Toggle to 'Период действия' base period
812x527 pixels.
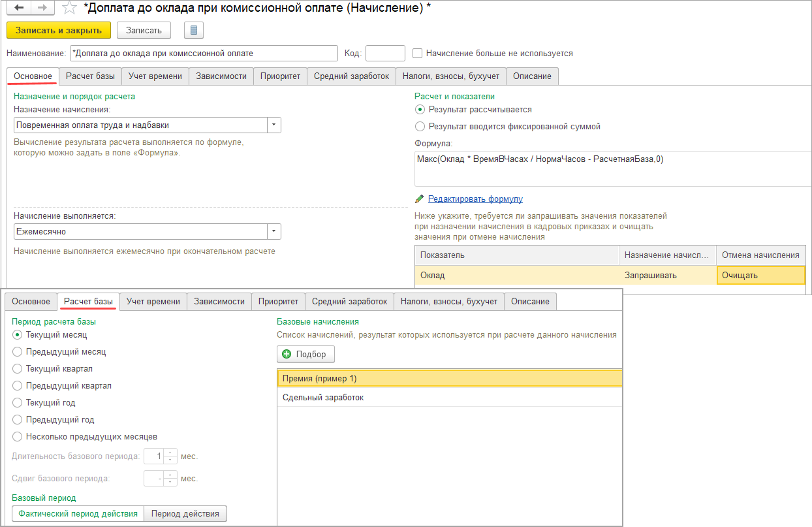(185, 513)
